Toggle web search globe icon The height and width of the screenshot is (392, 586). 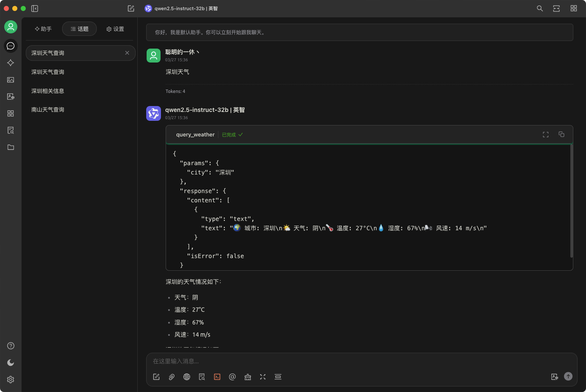[187, 377]
